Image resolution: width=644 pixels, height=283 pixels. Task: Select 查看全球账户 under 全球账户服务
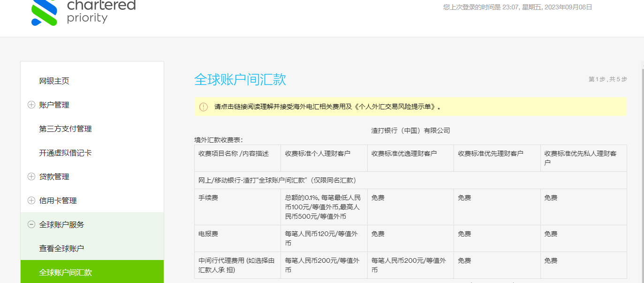(62, 249)
